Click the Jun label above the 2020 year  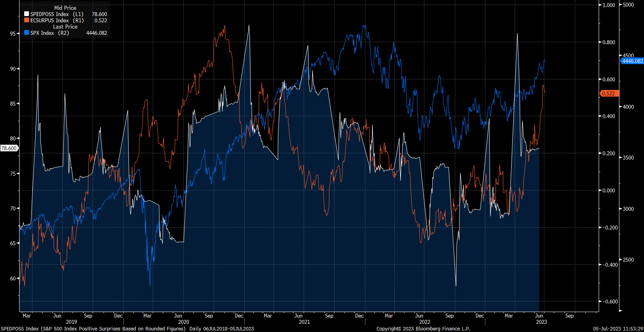click(178, 316)
